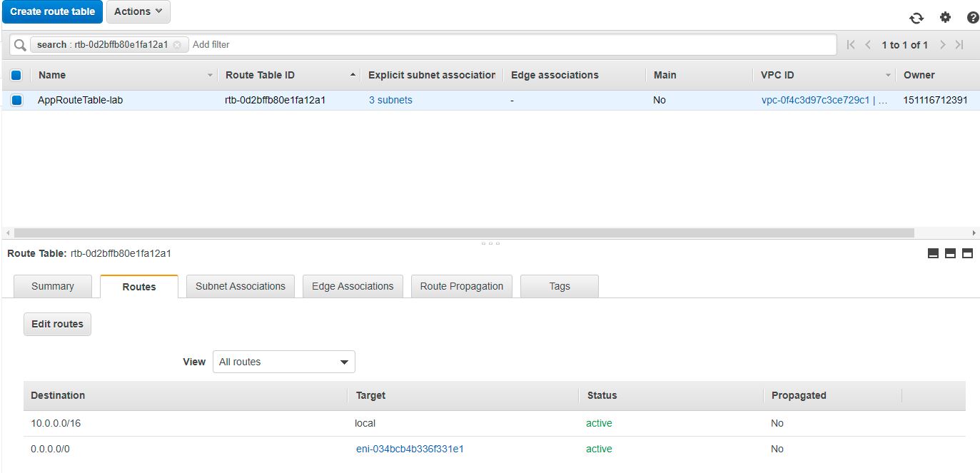
Task: Open the Subnet Associations tab
Action: (x=241, y=286)
